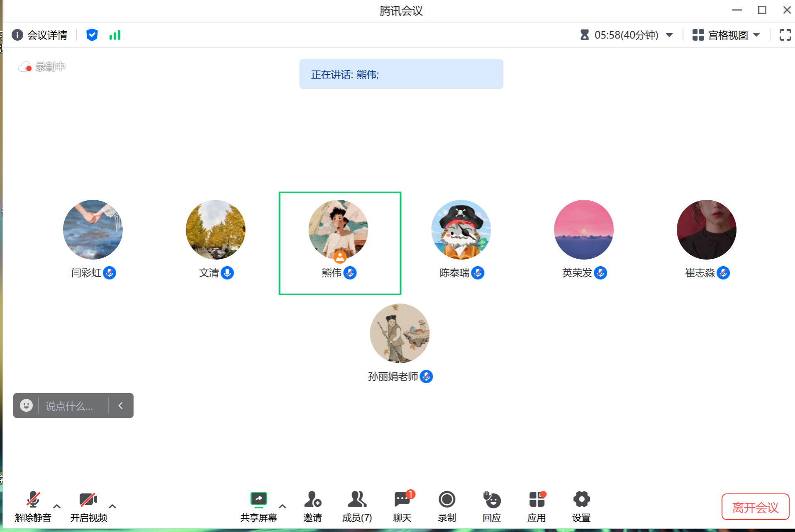
Task: Toggle fullscreen mode icon
Action: tap(785, 35)
